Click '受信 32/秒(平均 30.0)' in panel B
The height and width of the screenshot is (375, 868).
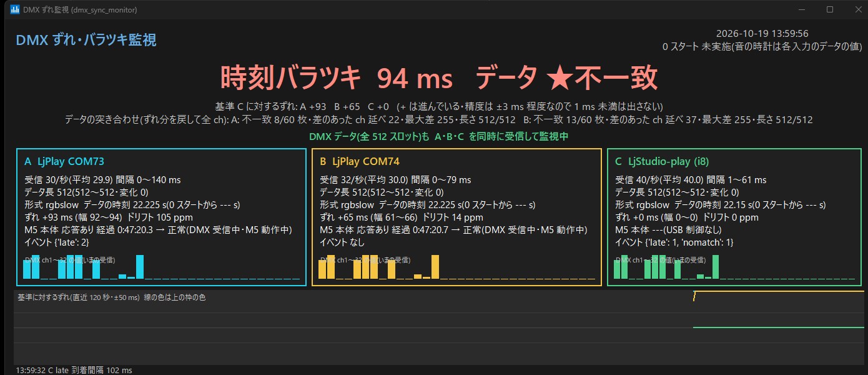click(x=364, y=180)
